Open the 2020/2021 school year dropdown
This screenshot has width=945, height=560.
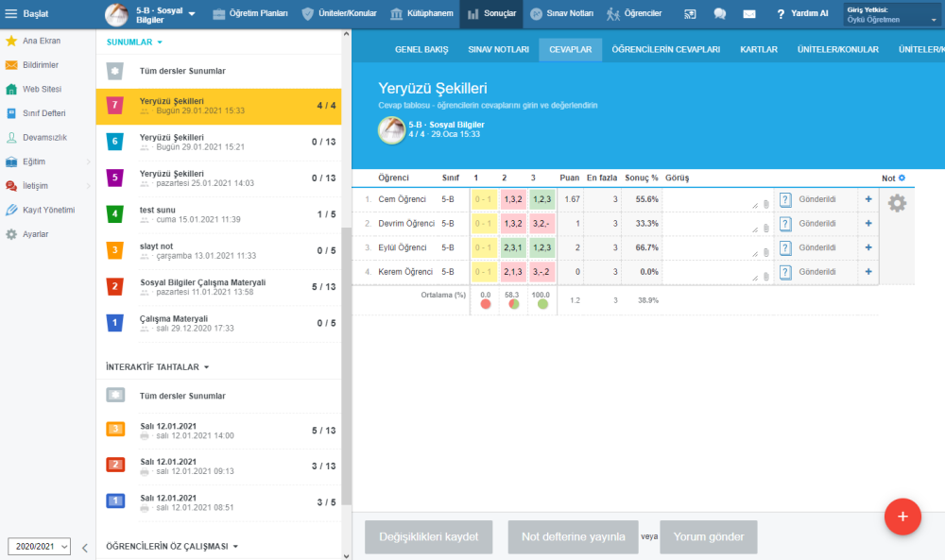(39, 546)
